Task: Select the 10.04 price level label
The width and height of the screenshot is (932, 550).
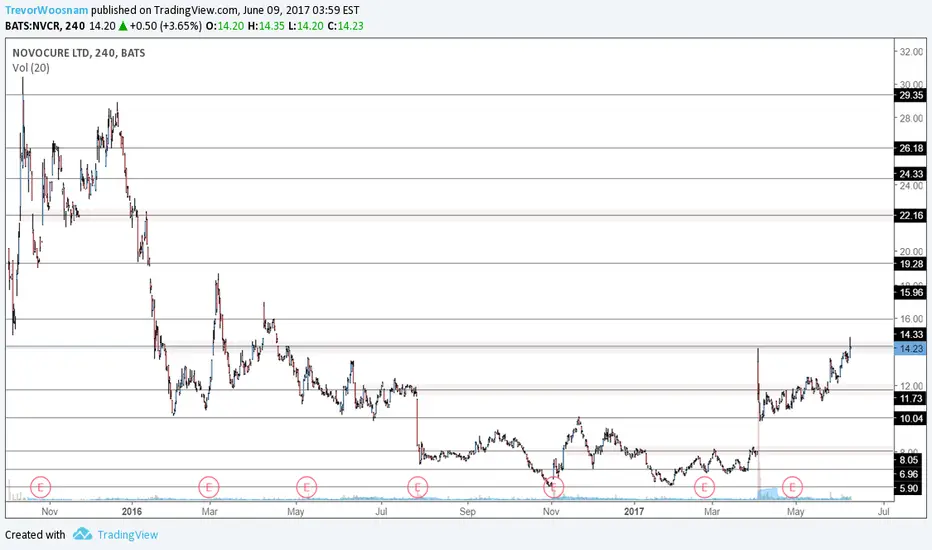Action: [x=911, y=419]
